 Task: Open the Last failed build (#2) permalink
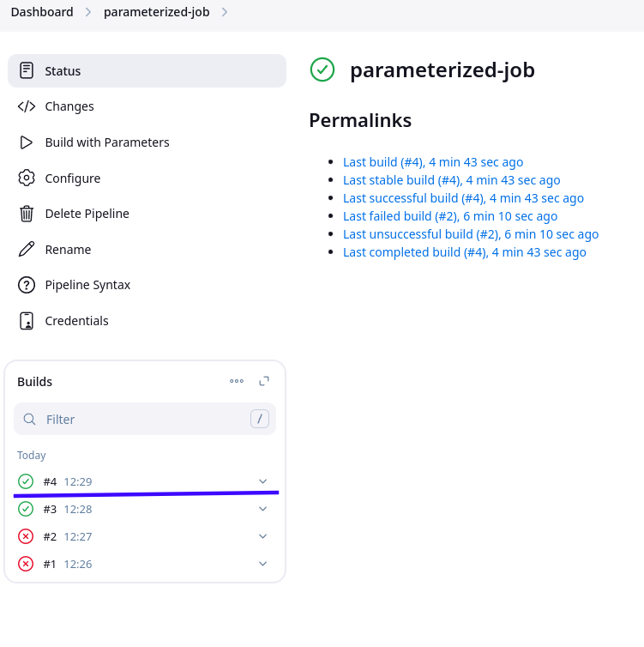coord(450,216)
